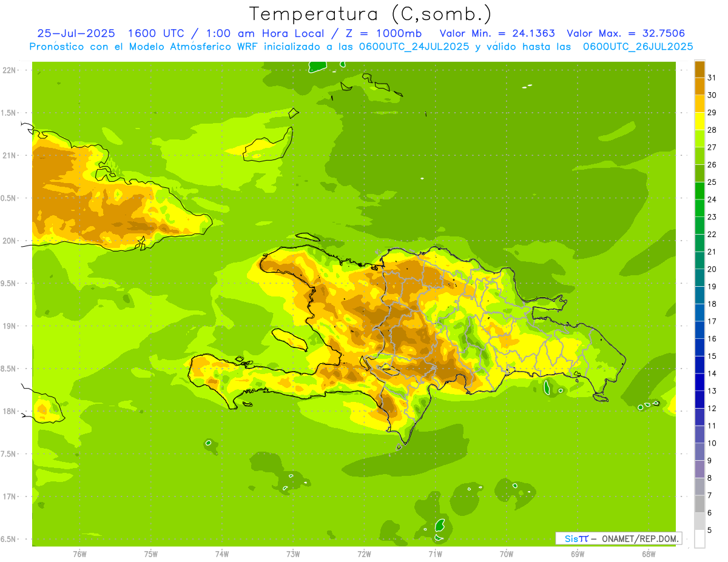Screen dimensions: 728x562
Task: Pick the teal legend swatch between 19 and 20
Action: [x=699, y=278]
